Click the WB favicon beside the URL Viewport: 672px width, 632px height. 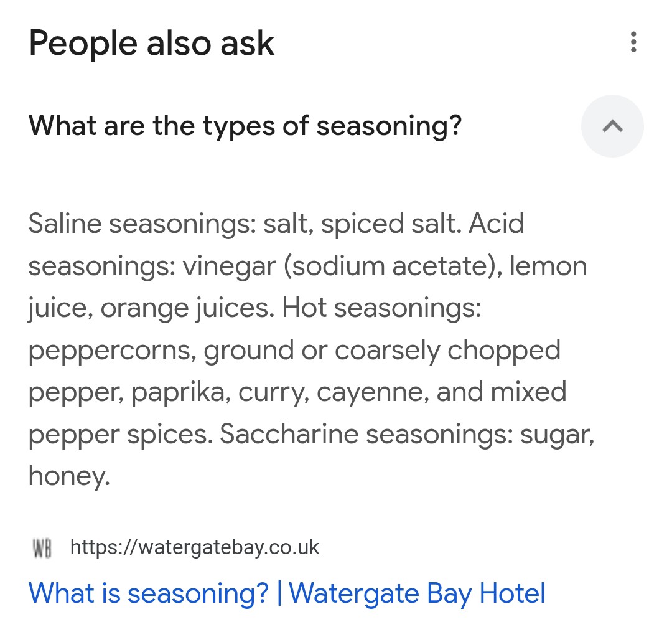pos(42,548)
